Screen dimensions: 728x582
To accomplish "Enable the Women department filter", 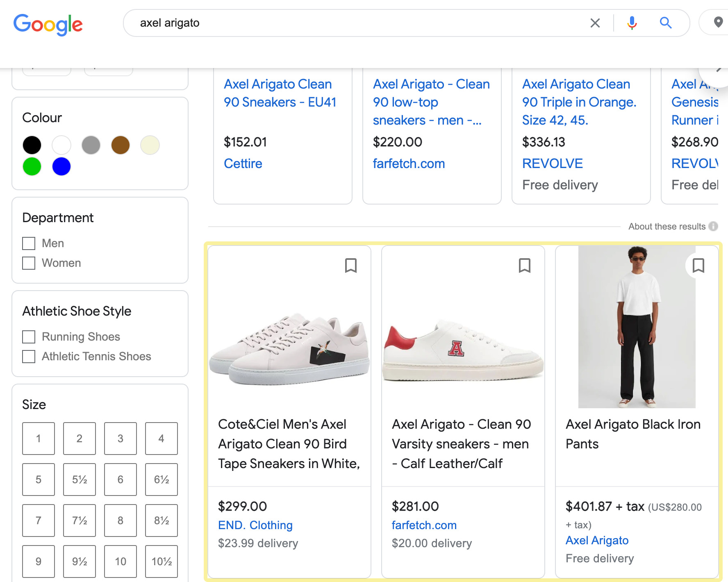I will (x=28, y=263).
